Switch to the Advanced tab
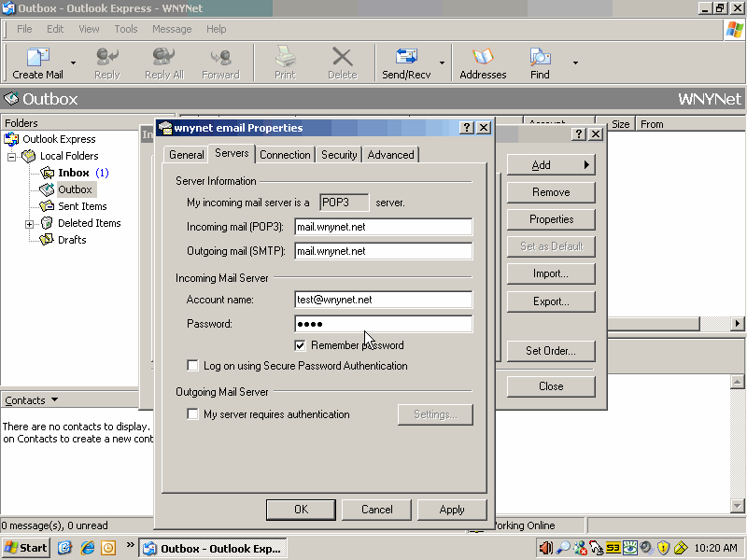Screen dimensions: 747x560 [x=390, y=155]
